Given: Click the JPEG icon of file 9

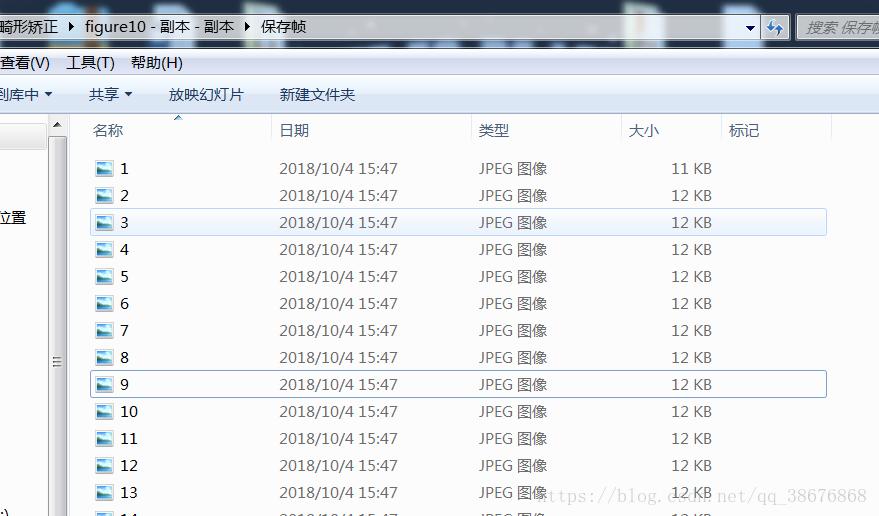Looking at the screenshot, I should click(x=104, y=384).
